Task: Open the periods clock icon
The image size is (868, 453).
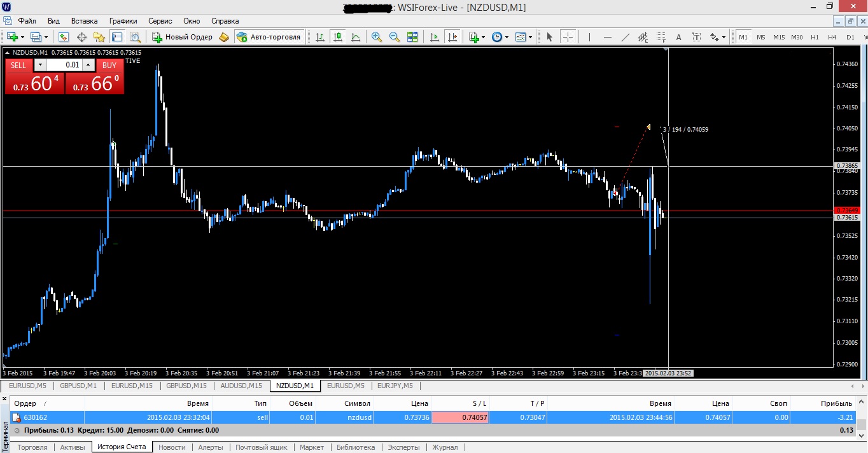Action: click(497, 37)
